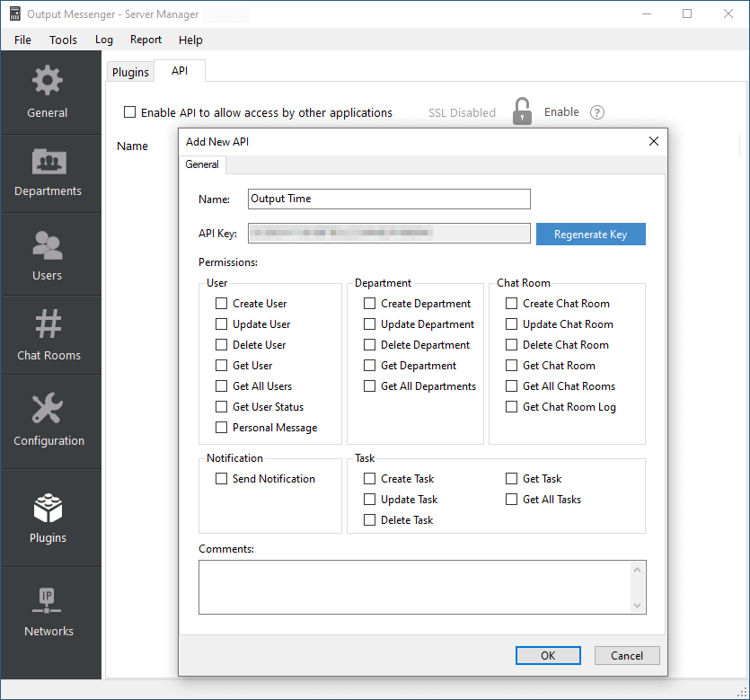Screen dimensions: 750x700
Task: Check the Update User permission
Action: pos(221,323)
